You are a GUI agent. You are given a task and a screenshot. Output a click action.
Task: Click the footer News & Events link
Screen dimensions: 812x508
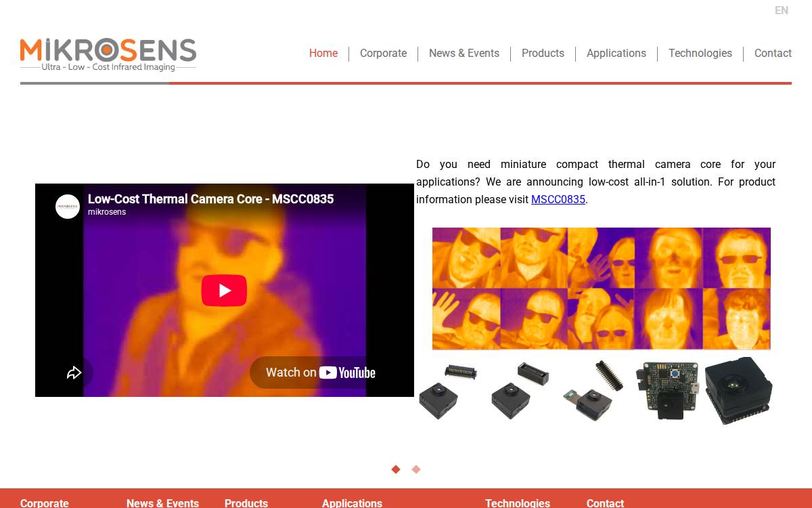pyautogui.click(x=162, y=503)
